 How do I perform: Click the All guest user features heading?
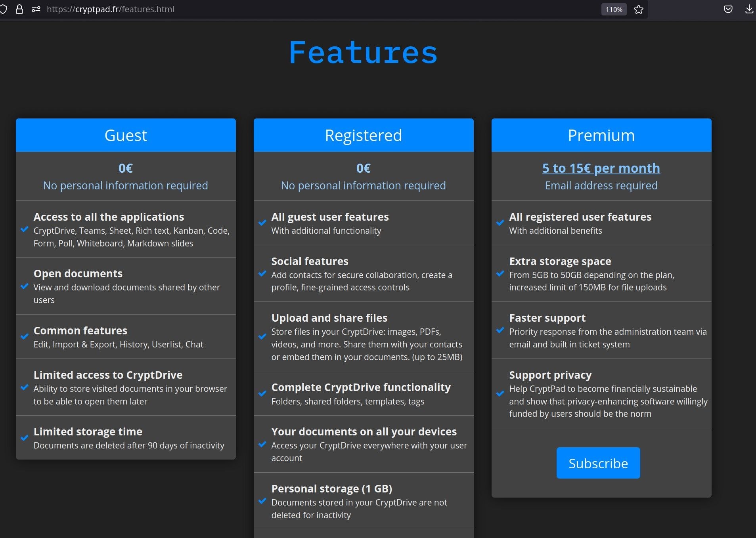point(330,217)
